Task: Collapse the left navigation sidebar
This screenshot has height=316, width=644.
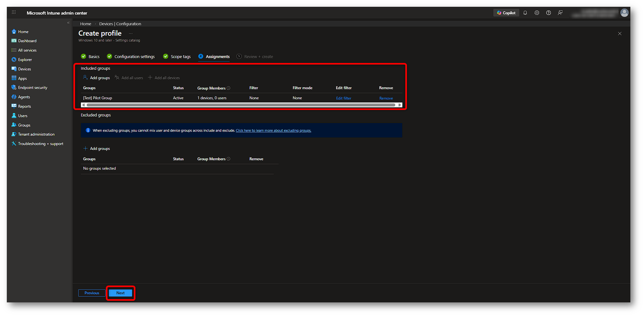Action: (68, 23)
